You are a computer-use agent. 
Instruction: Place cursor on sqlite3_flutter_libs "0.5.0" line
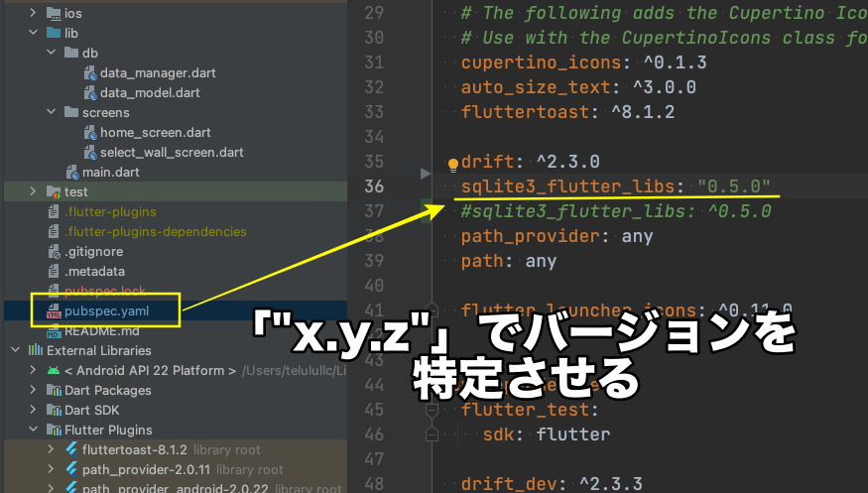pos(616,186)
